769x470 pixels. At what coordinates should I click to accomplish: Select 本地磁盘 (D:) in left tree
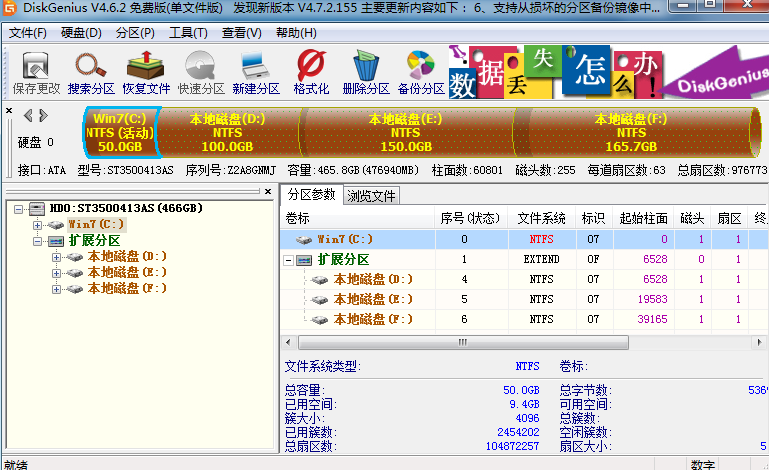tap(127, 256)
